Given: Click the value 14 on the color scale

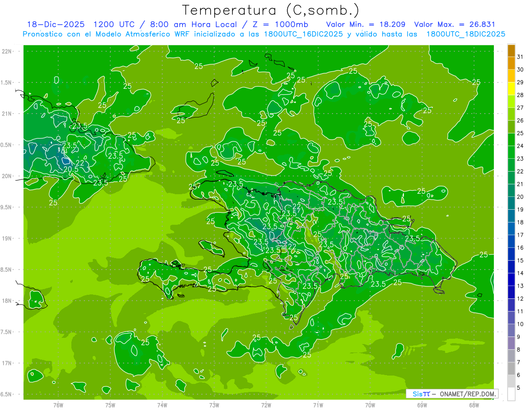Looking at the screenshot, I should point(520,273).
